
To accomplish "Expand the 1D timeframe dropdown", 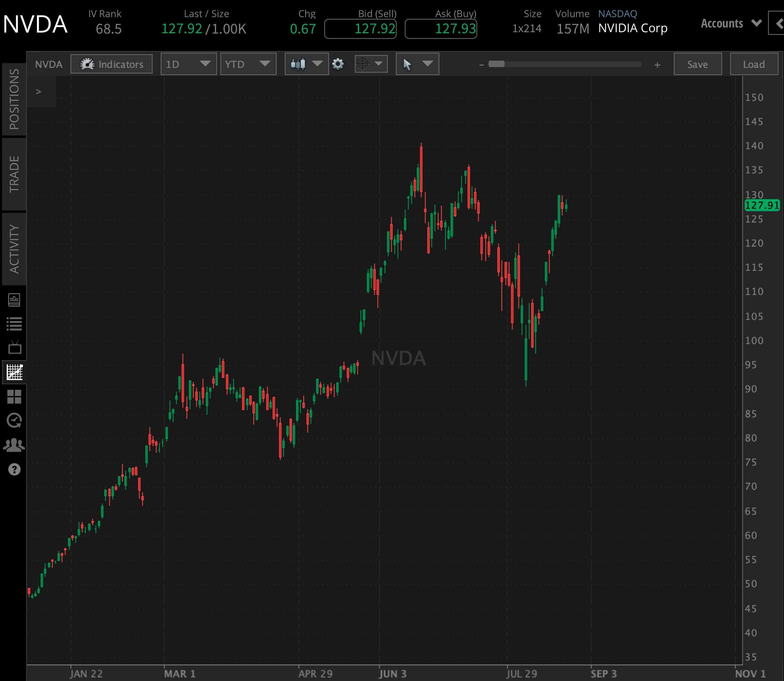I will [188, 64].
